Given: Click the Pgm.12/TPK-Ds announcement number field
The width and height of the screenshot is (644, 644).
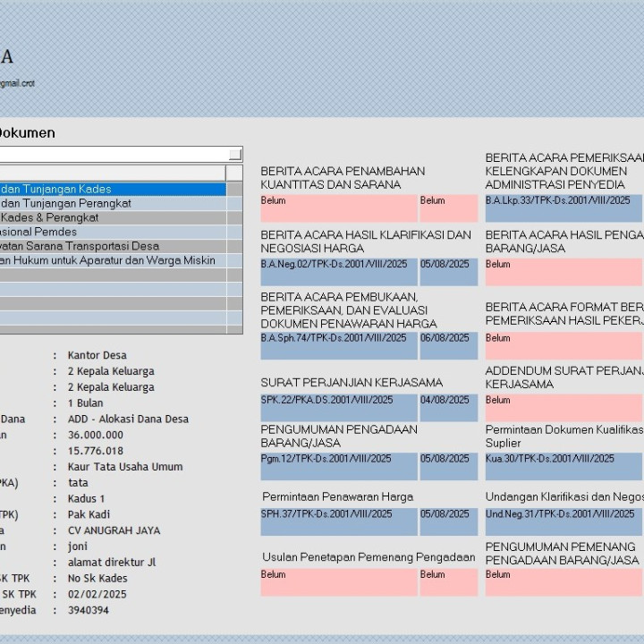Looking at the screenshot, I should coord(338,466).
